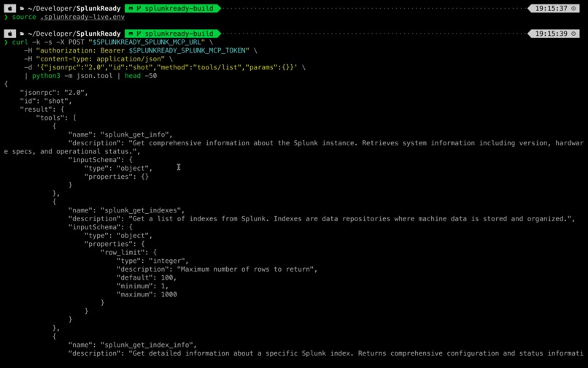The height and width of the screenshot is (368, 588).
Task: Click the "splunk_get_info" tool name
Action: [136, 134]
